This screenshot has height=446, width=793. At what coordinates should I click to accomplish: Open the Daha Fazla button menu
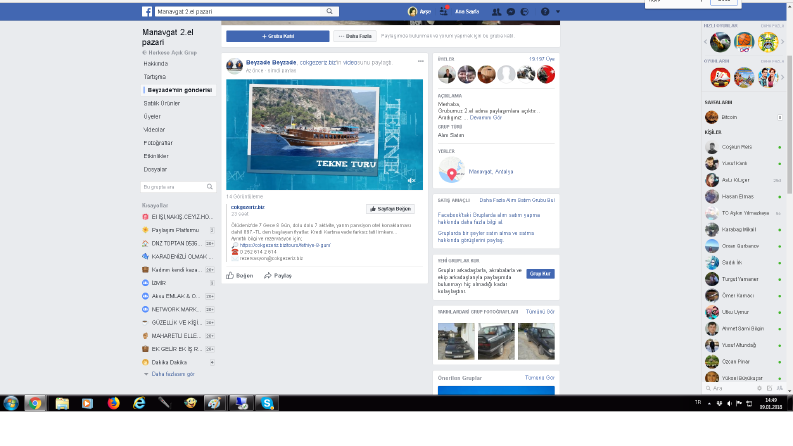coord(355,36)
